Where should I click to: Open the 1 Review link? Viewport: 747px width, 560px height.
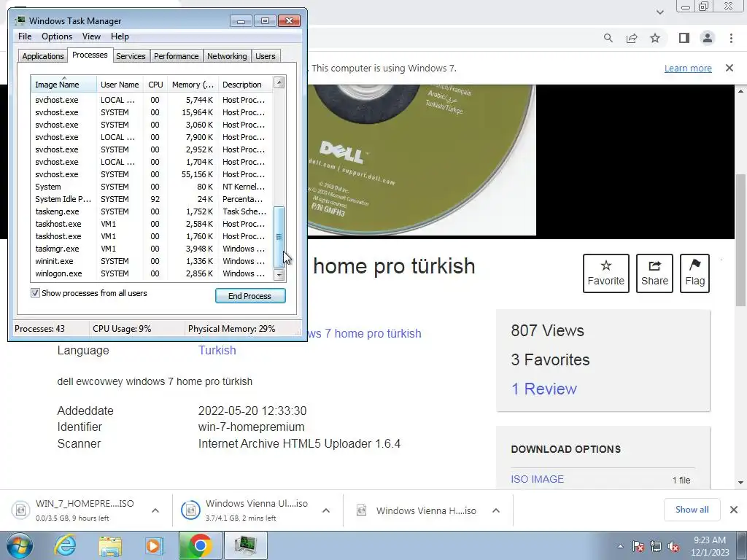click(x=543, y=389)
